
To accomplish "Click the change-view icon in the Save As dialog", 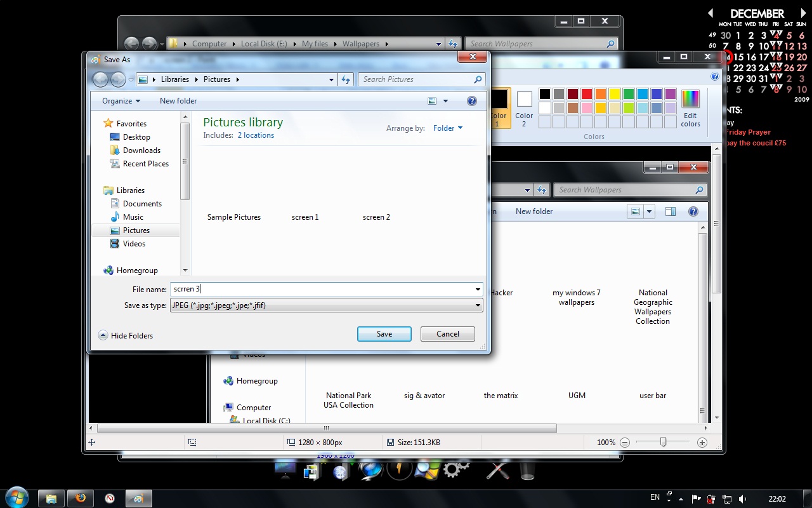I will click(x=432, y=100).
